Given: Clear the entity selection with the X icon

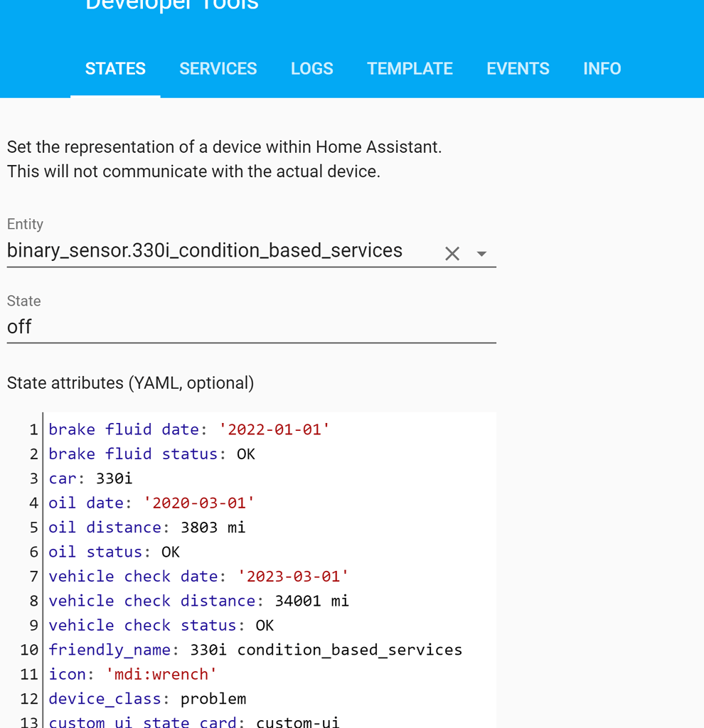Looking at the screenshot, I should point(452,253).
